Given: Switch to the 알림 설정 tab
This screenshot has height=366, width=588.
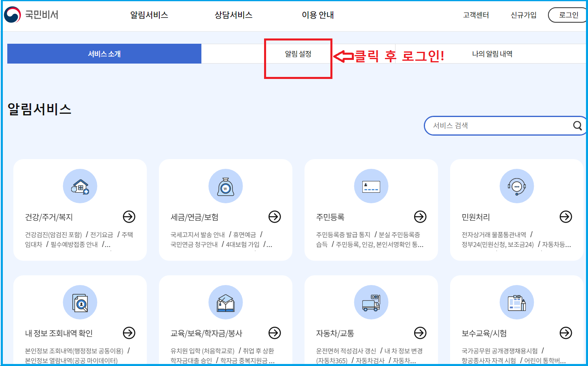Looking at the screenshot, I should tap(298, 53).
